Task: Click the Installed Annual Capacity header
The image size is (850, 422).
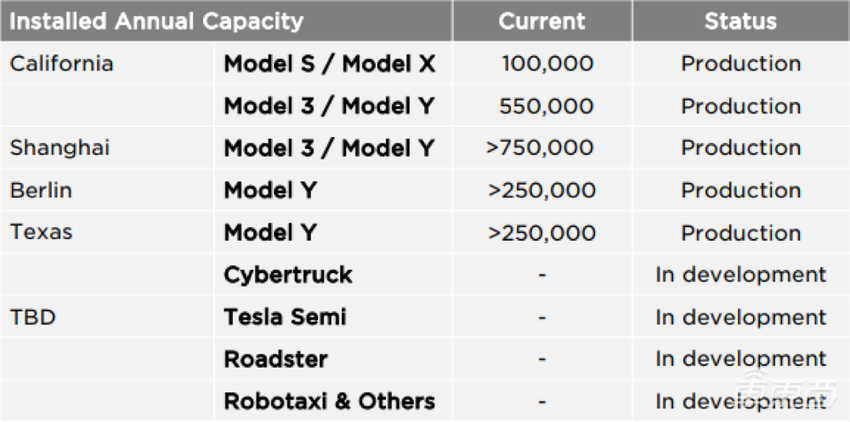Action: (156, 20)
